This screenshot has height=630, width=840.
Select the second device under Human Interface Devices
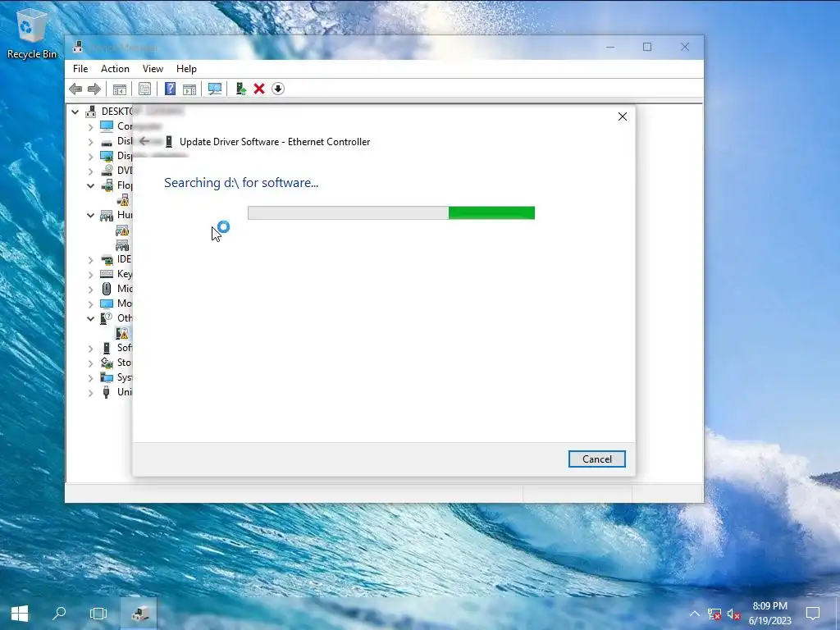[x=122, y=244]
